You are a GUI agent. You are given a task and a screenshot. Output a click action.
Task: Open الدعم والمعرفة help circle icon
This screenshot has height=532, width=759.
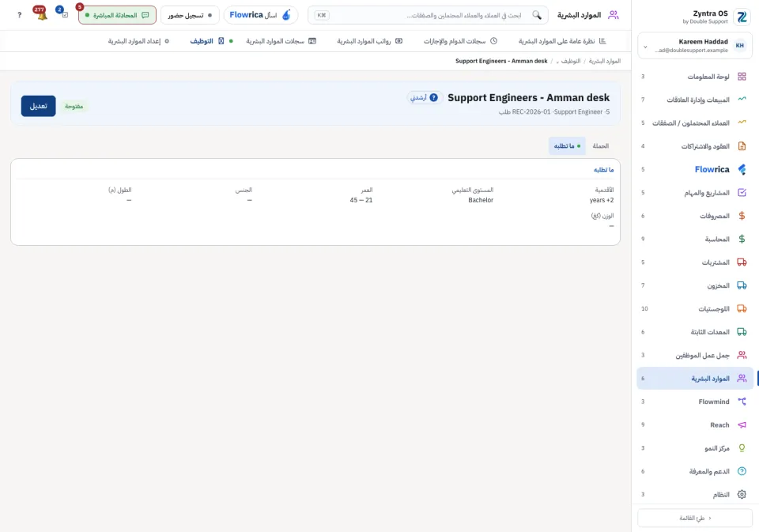click(742, 471)
